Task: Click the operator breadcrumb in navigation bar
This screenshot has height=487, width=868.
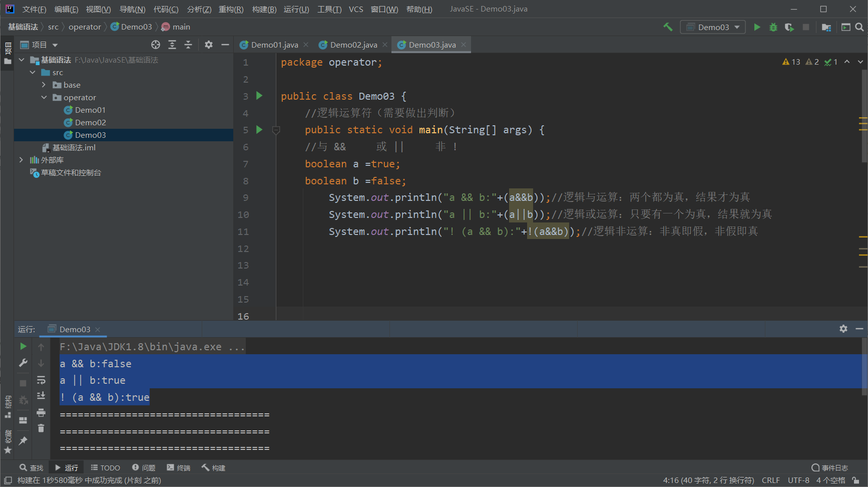Action: click(85, 27)
